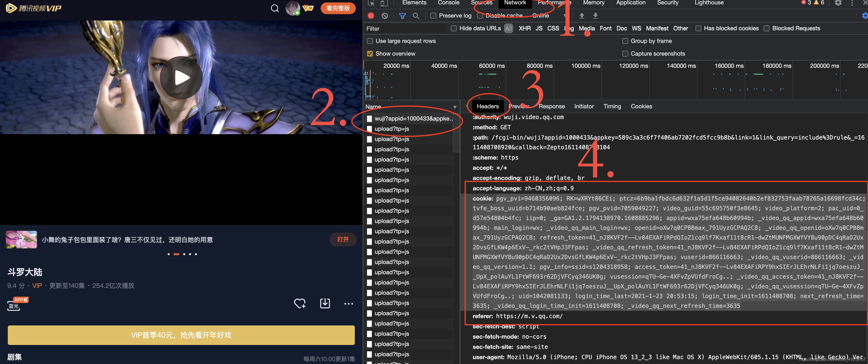Open the three-dot more options menu
The image size is (868, 364).
pos(348,303)
